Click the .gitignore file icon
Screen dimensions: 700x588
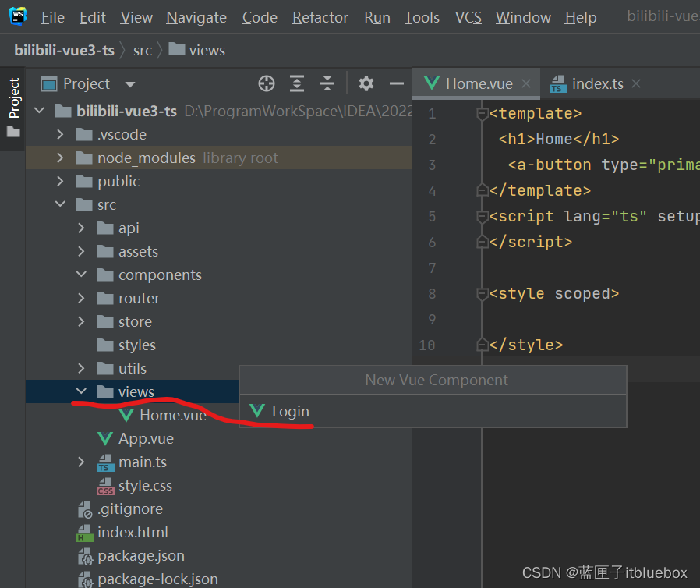click(85, 509)
